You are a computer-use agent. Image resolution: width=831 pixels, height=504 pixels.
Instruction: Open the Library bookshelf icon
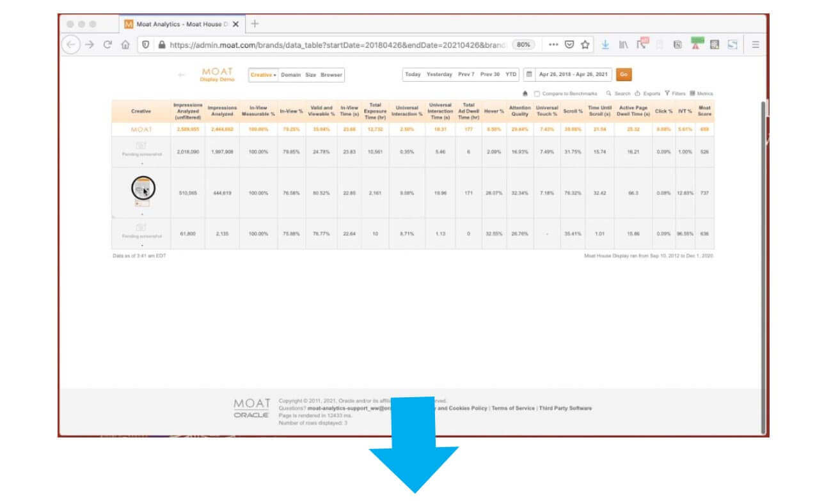pyautogui.click(x=623, y=45)
